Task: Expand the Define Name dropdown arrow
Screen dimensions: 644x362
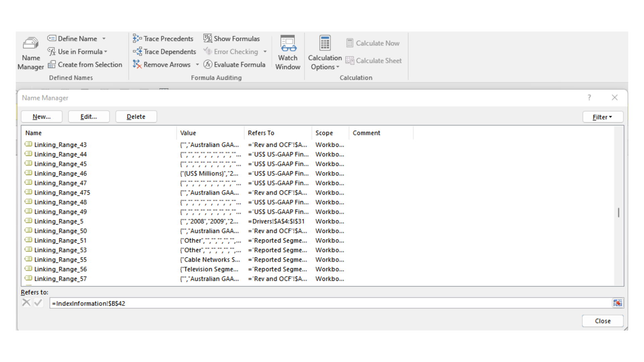Action: click(104, 39)
